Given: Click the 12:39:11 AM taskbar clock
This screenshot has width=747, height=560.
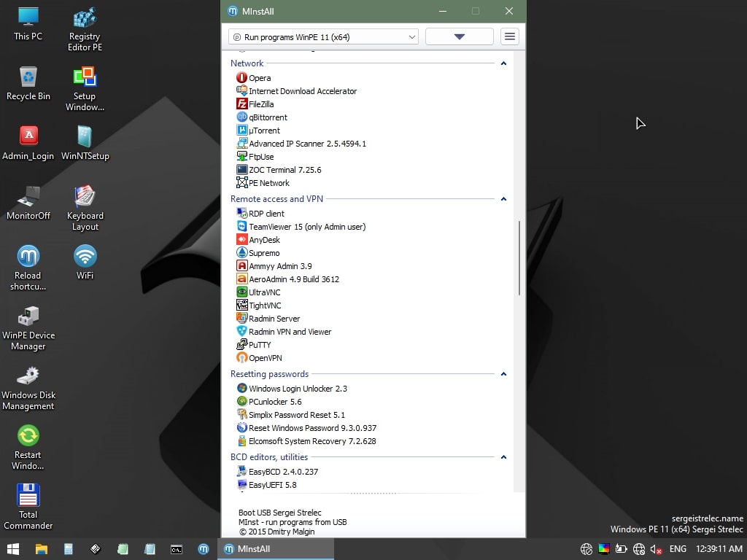Looking at the screenshot, I should (719, 549).
